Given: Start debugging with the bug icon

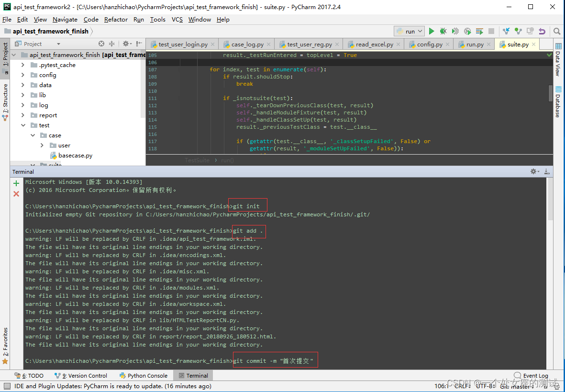Looking at the screenshot, I should pyautogui.click(x=443, y=32).
